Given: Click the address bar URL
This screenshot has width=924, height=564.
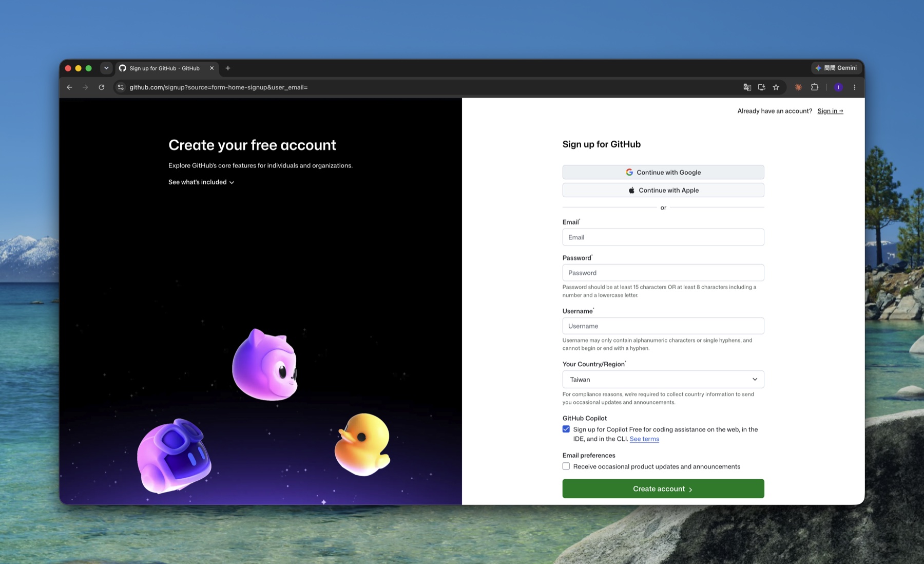Looking at the screenshot, I should [x=219, y=87].
